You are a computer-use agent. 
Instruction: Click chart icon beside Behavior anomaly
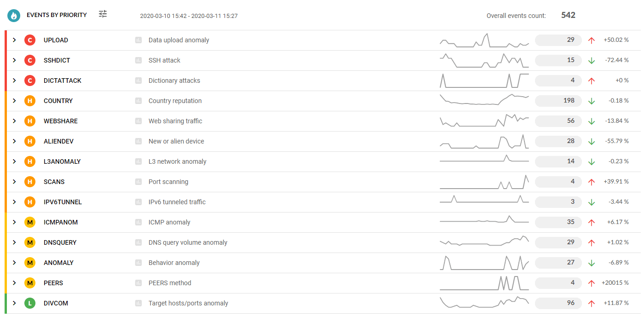138,263
